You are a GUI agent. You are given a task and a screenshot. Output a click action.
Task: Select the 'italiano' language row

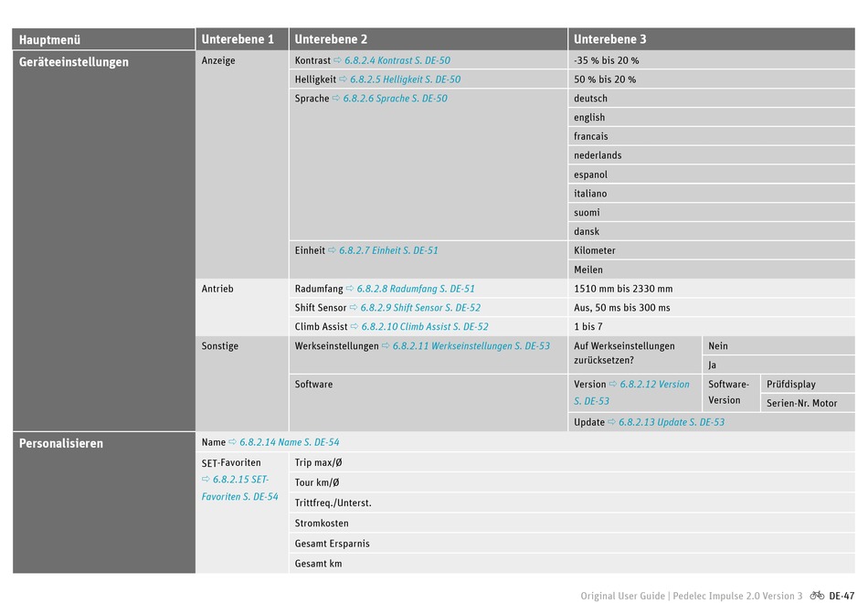712,194
